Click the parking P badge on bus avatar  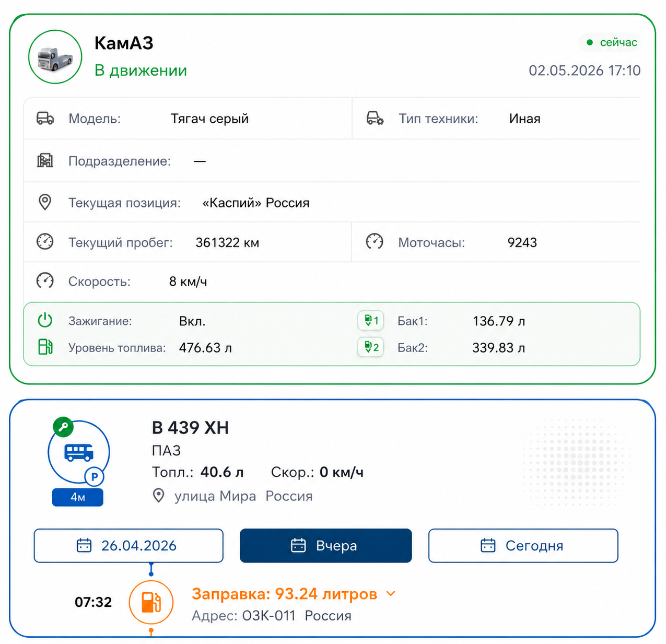[95, 476]
